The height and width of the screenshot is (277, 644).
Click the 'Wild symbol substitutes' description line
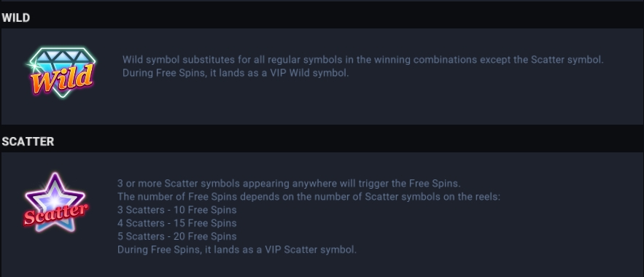click(363, 60)
